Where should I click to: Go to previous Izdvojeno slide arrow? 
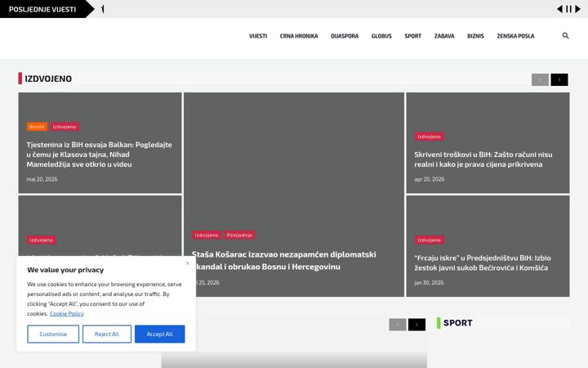[540, 79]
